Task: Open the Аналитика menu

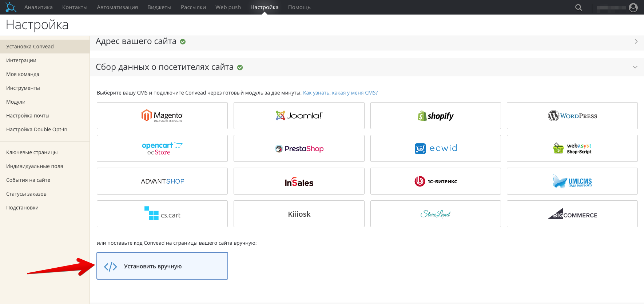Action: coord(39,7)
